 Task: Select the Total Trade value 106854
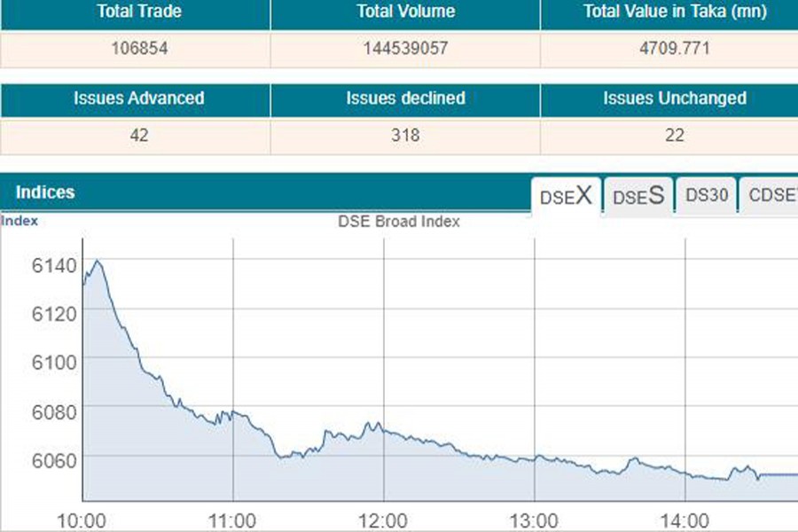[137, 50]
